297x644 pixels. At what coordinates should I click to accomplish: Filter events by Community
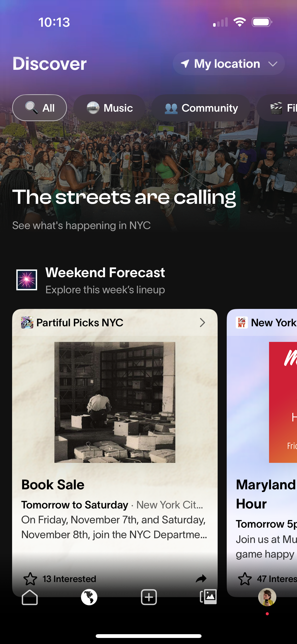tap(201, 108)
